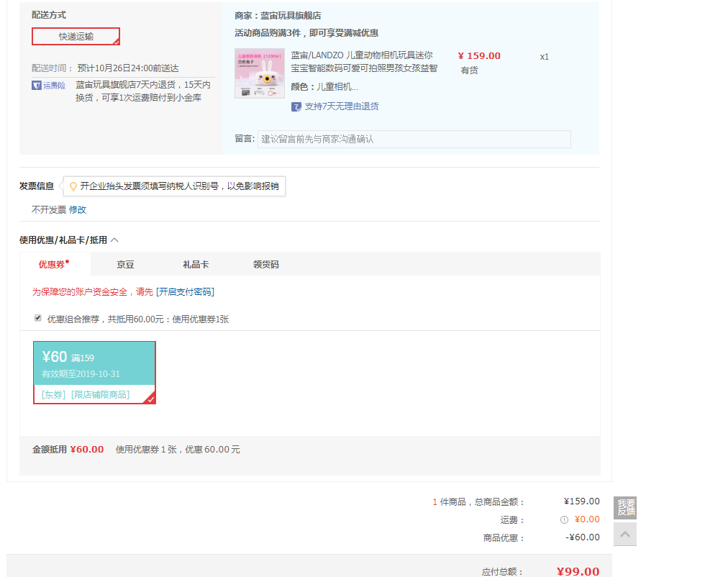Click the merchant name 蓝宙玩具旗舰店
728x577 pixels.
[291, 16]
